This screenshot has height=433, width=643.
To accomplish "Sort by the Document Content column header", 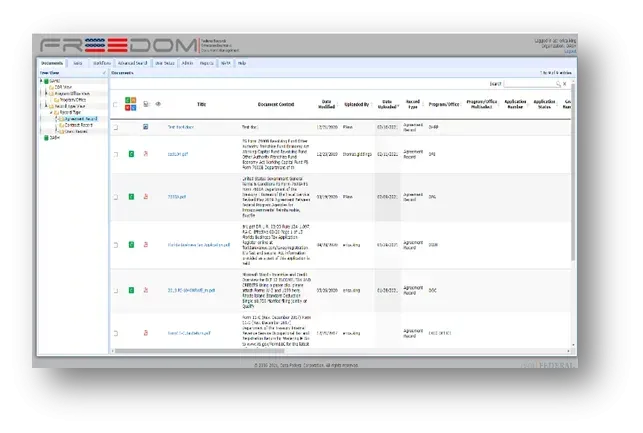I will tap(276, 105).
